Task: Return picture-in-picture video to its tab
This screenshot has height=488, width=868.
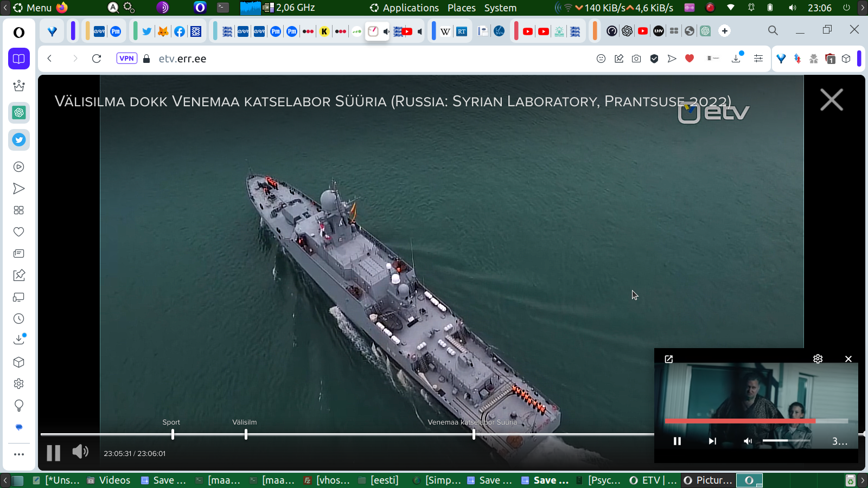Action: tap(669, 359)
